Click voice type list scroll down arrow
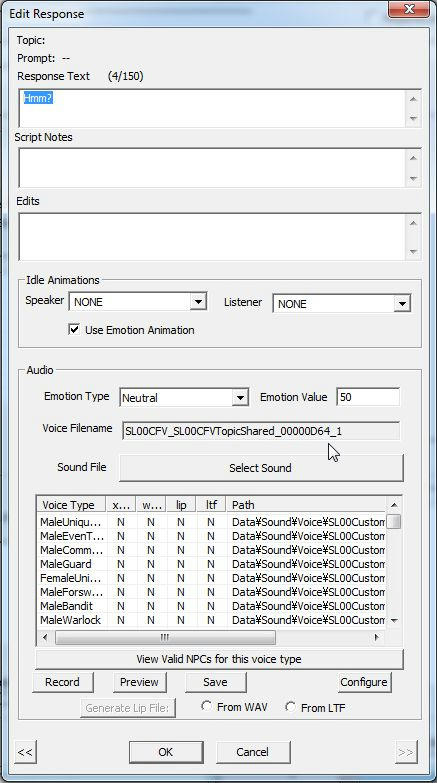The width and height of the screenshot is (437, 783). pos(394,620)
